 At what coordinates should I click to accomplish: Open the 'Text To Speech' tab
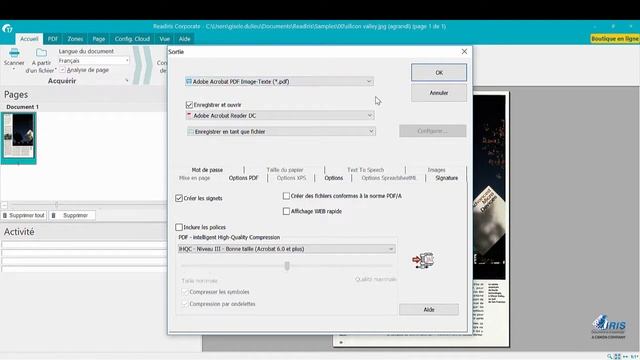coord(365,169)
